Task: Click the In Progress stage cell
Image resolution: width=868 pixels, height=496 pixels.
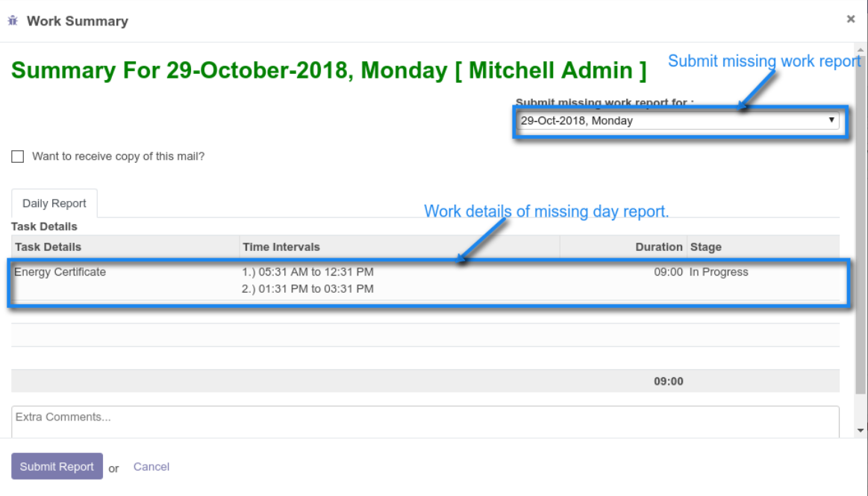Action: point(718,273)
